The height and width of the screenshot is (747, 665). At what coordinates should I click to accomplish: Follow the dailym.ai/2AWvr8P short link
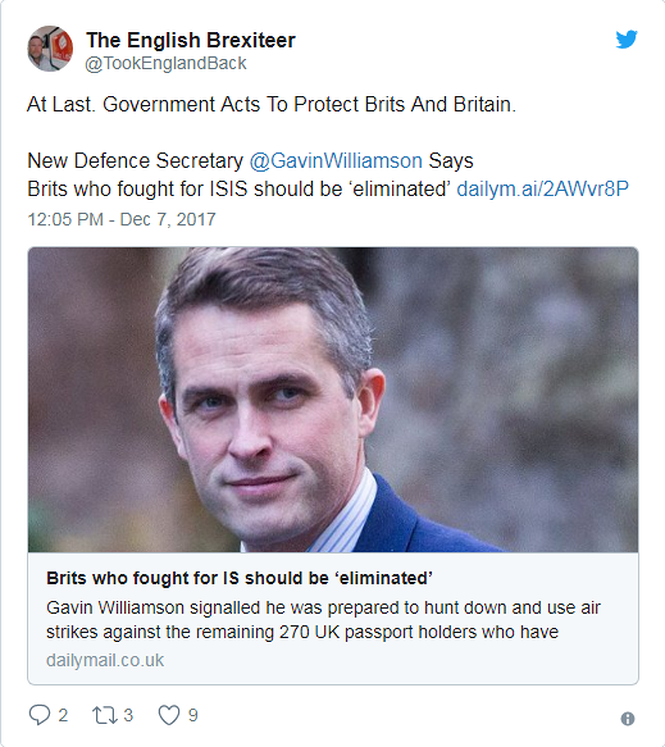(x=543, y=189)
